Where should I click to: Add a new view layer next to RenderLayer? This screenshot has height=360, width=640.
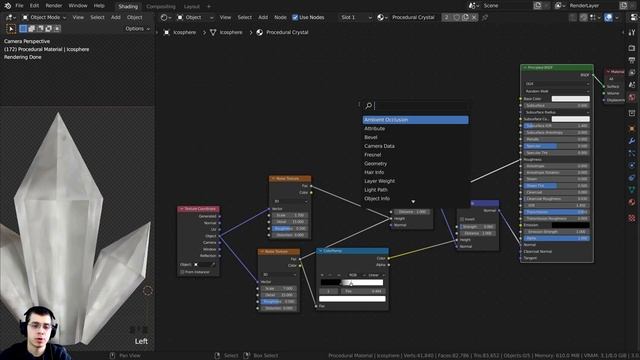click(x=623, y=6)
